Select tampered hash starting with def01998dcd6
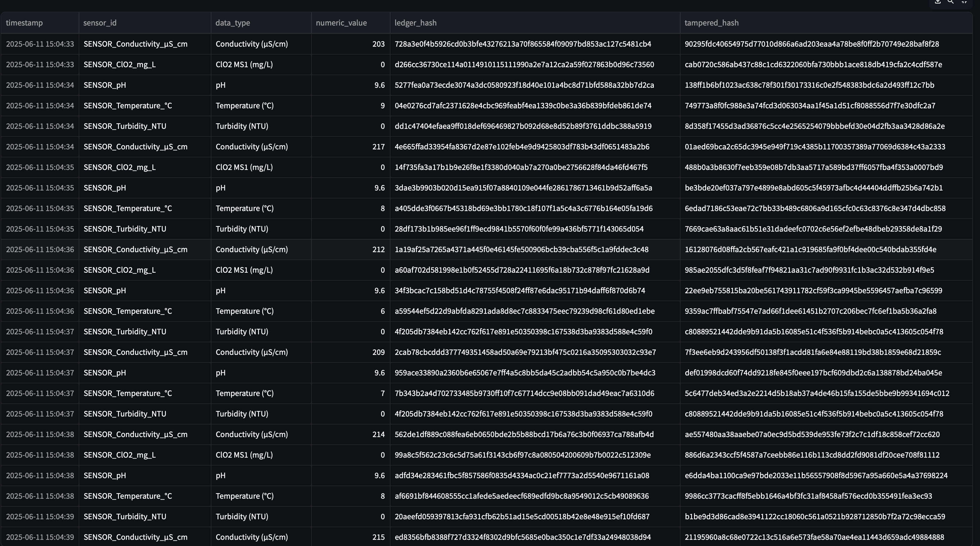The height and width of the screenshot is (546, 980). 826,373
